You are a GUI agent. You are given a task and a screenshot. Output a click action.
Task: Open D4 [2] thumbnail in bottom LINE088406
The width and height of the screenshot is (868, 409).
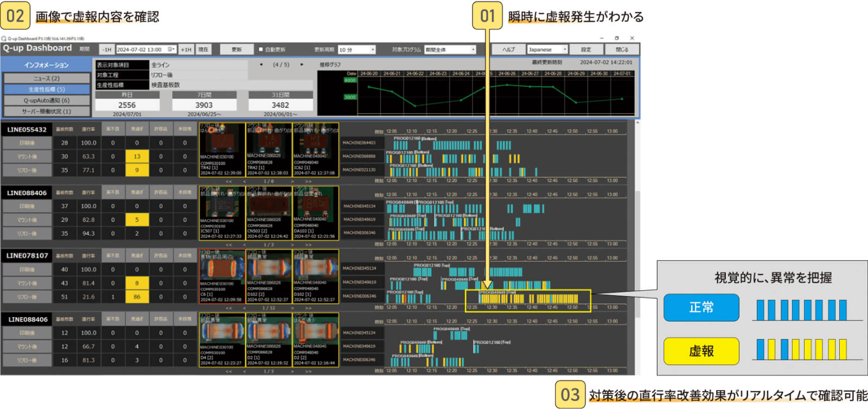222,340
